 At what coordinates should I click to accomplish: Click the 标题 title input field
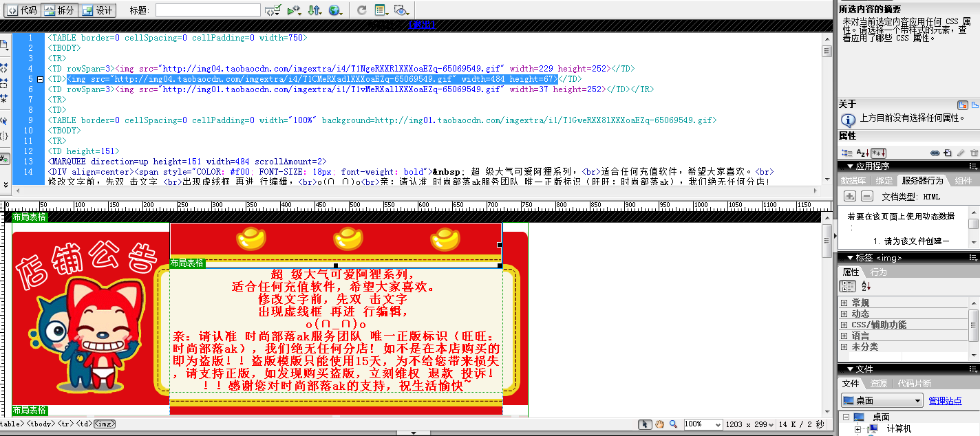[x=208, y=10]
